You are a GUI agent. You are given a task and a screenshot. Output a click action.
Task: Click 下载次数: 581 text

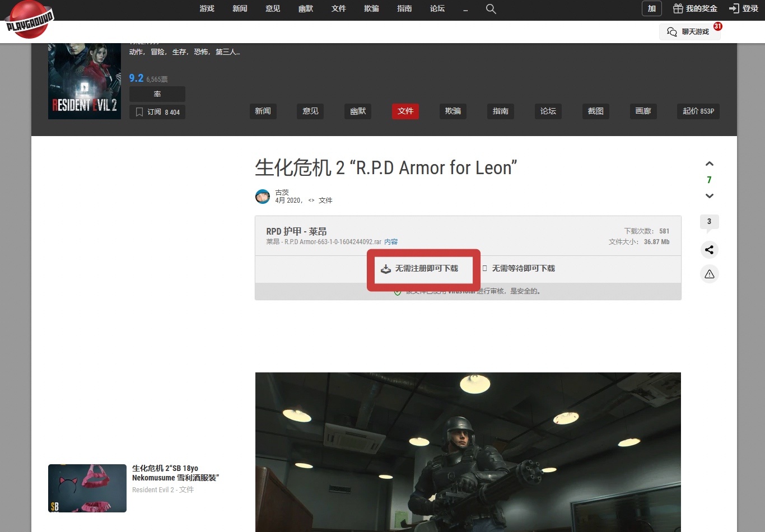(x=647, y=231)
